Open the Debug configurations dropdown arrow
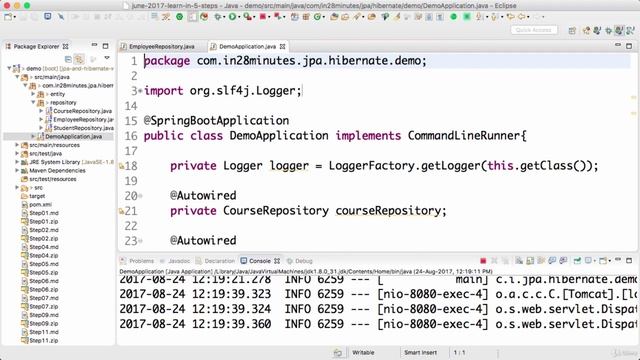Viewport: 640px width, 360px height. (224, 17)
